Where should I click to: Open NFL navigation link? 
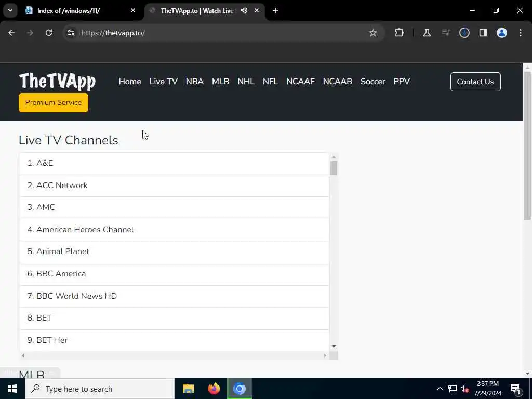click(270, 82)
